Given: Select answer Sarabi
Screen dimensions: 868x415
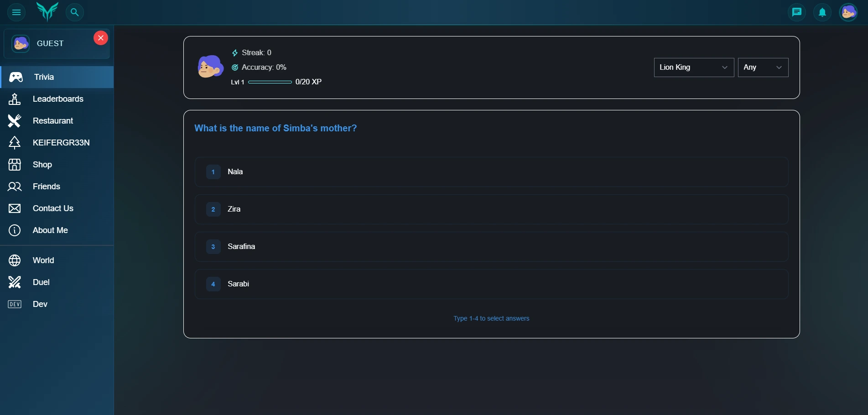Looking at the screenshot, I should [491, 284].
